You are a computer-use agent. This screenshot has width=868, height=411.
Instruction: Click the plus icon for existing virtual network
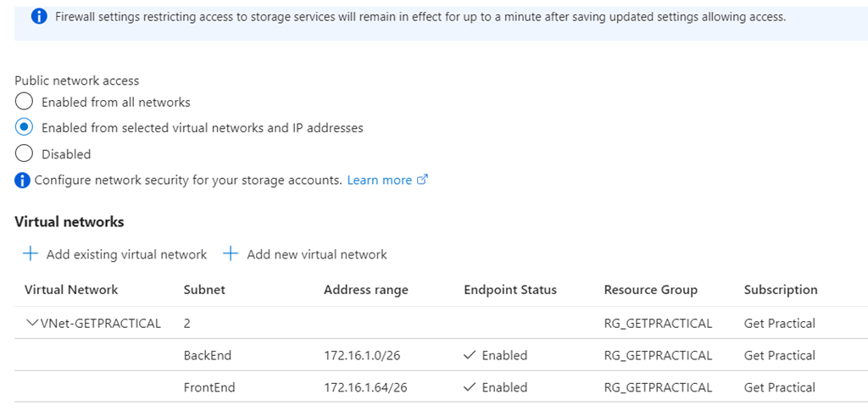(31, 254)
